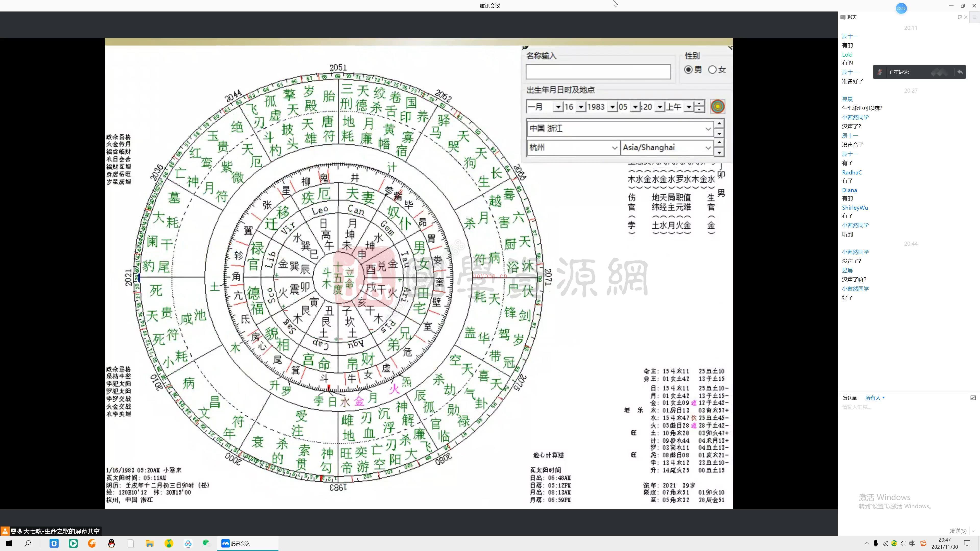Select the 女 (female) radio button
This screenshot has height=551, width=980.
712,70
